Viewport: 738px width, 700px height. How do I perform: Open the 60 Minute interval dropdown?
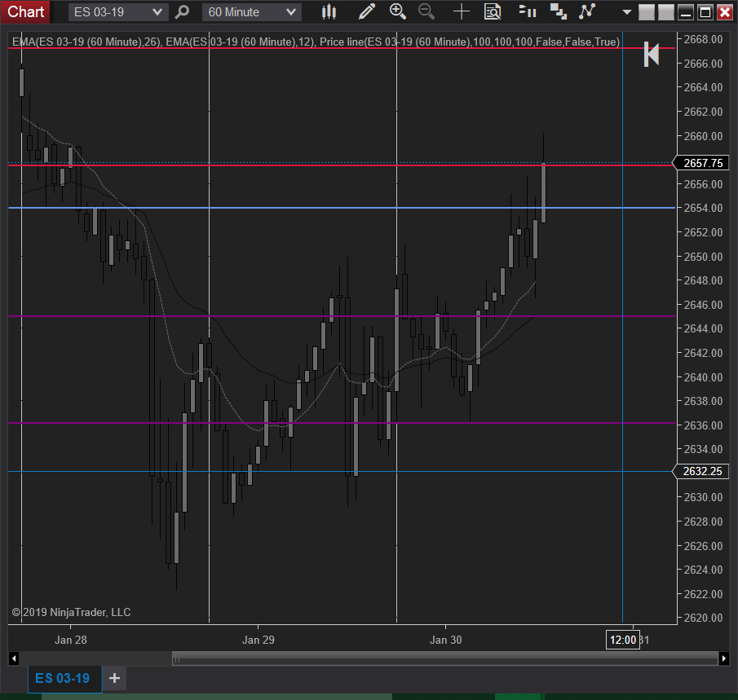click(252, 11)
